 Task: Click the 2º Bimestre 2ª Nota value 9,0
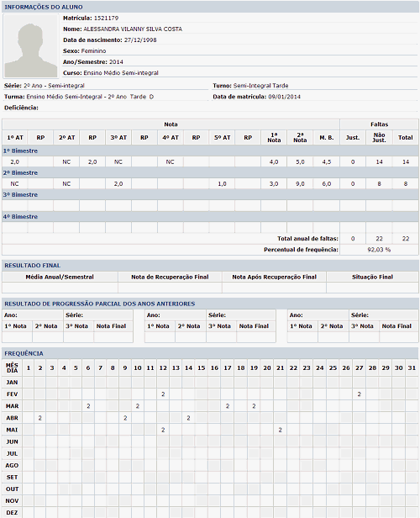click(300, 183)
